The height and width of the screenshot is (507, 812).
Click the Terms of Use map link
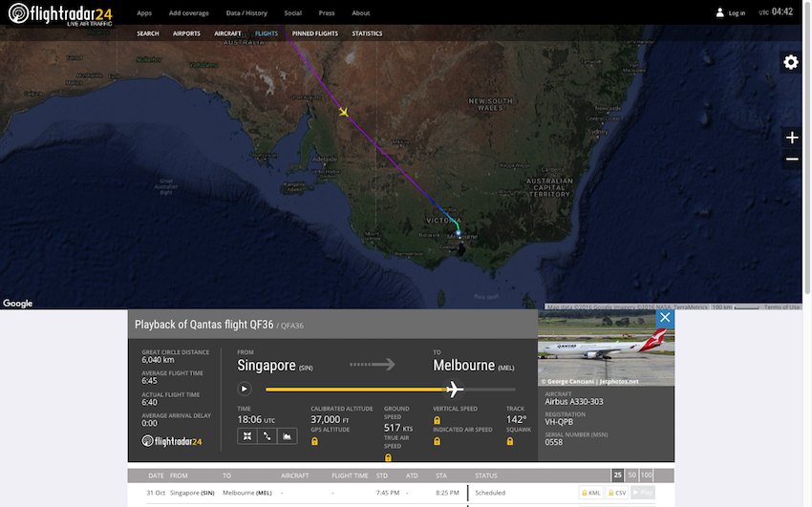[x=781, y=306]
